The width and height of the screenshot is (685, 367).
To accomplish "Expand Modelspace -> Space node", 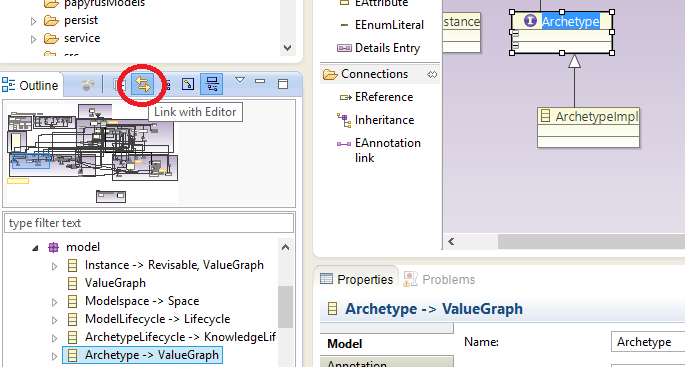I will [x=55, y=302].
